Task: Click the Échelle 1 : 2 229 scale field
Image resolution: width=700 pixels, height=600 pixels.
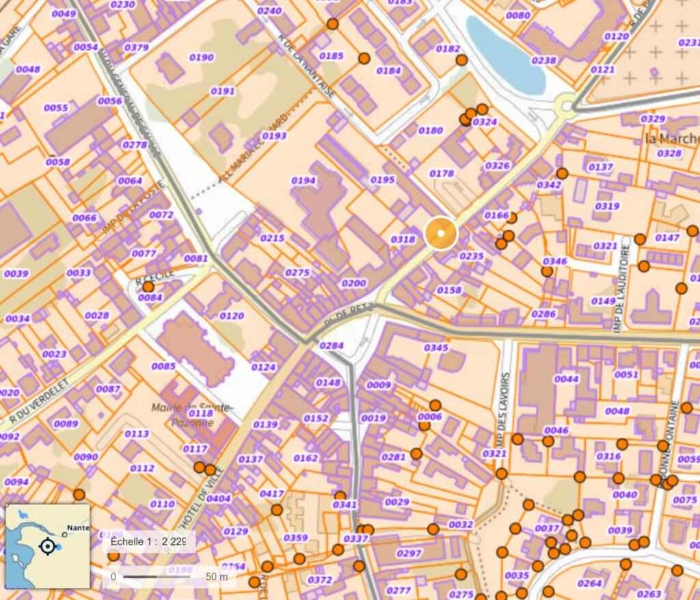Action: (148, 541)
